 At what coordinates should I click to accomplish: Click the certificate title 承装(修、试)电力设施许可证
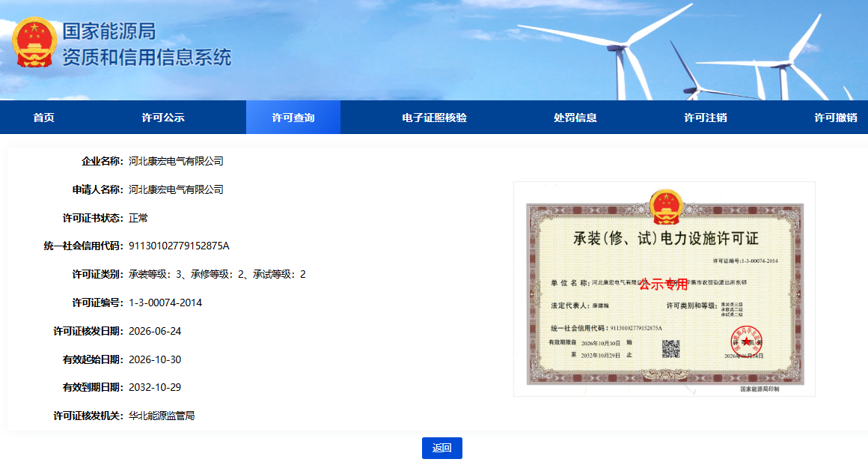(665, 238)
